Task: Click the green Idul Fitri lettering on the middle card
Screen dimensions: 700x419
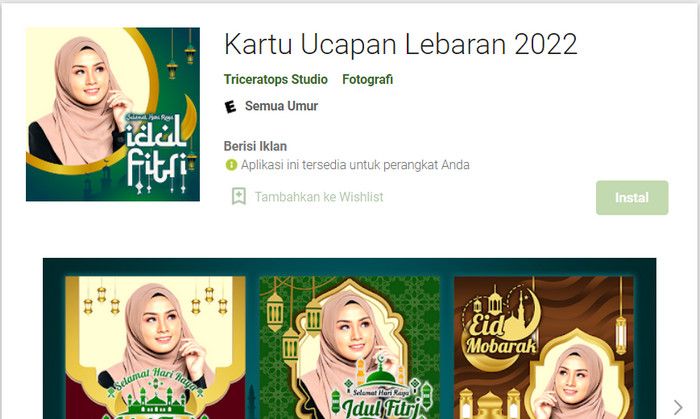Action: 380,407
